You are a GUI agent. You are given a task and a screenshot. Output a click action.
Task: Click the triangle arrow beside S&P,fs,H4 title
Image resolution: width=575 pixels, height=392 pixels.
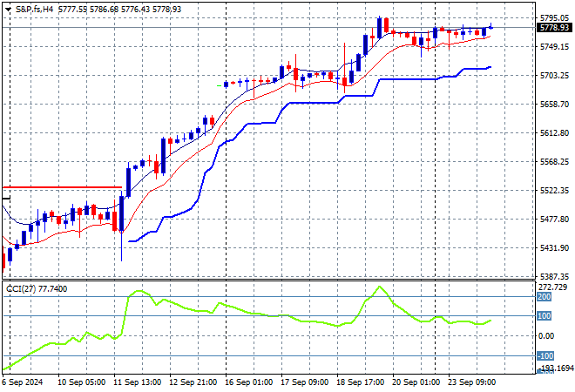click(7, 8)
